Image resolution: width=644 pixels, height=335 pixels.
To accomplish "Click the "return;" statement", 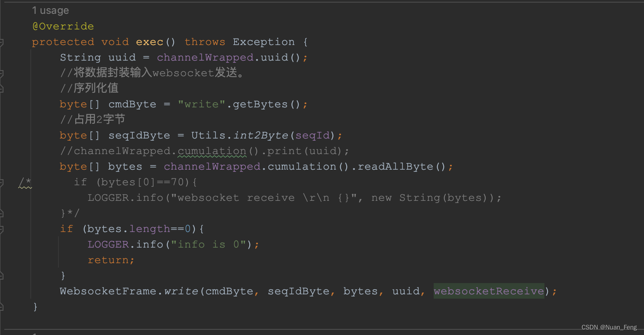I will 112,260.
